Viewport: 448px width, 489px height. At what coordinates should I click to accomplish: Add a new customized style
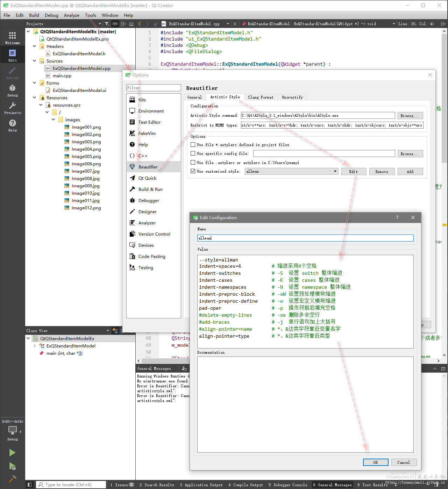(410, 171)
